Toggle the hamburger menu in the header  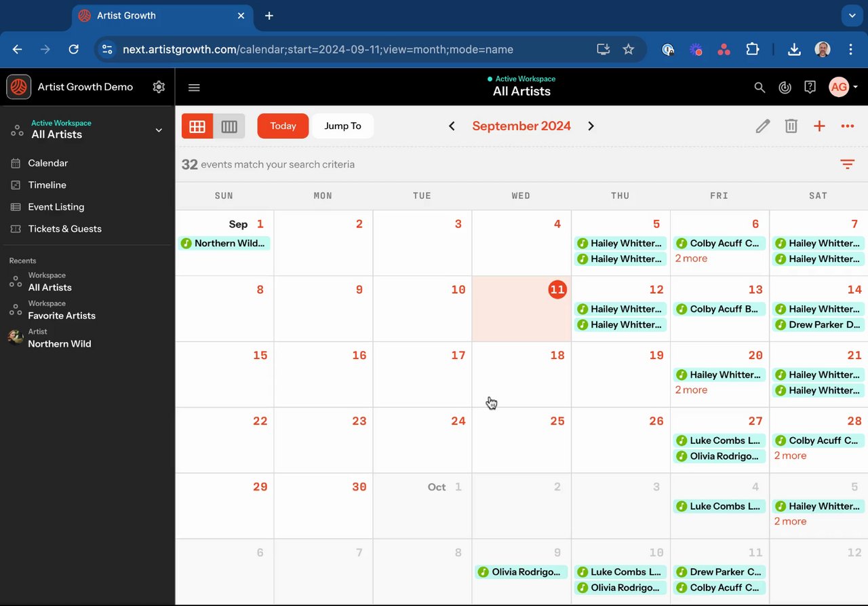click(194, 88)
